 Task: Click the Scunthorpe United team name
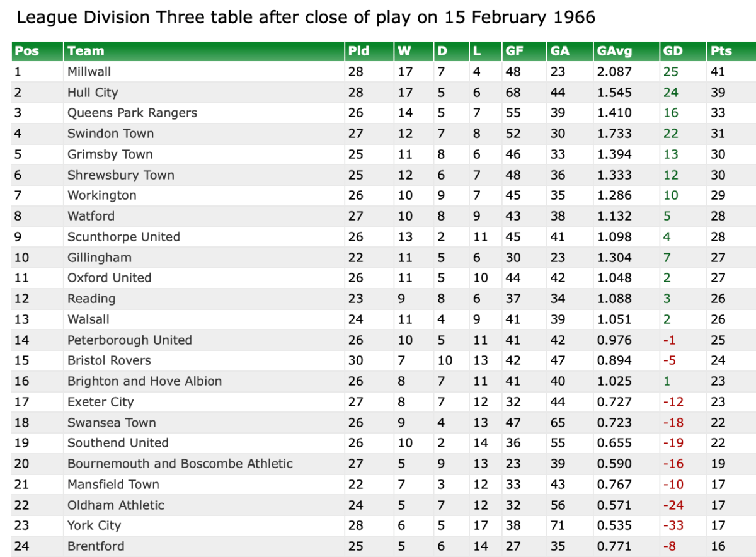(123, 237)
